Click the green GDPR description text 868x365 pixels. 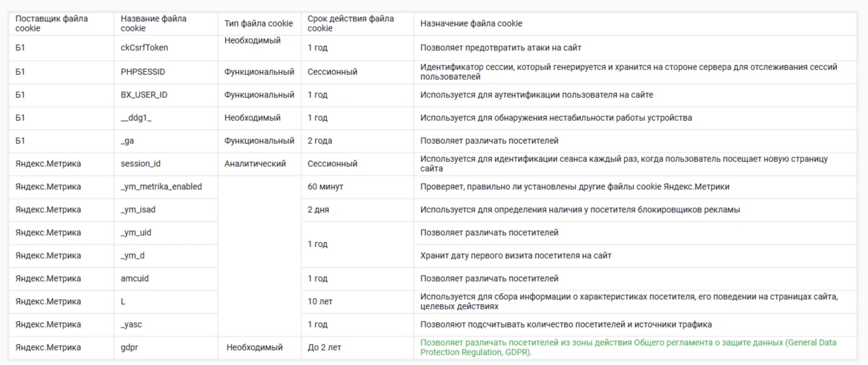629,347
